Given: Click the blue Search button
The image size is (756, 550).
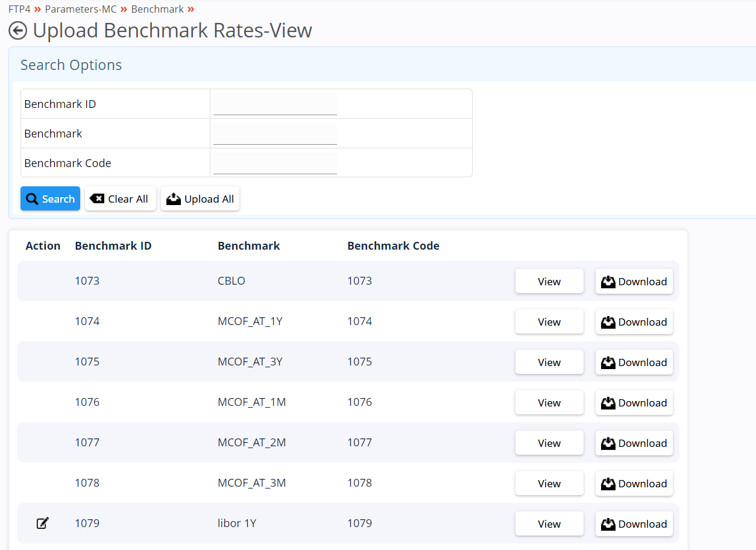Looking at the screenshot, I should click(50, 198).
